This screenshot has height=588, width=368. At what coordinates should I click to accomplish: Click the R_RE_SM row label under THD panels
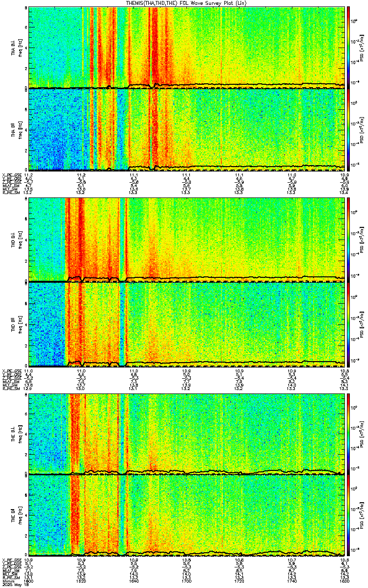pos(10,389)
